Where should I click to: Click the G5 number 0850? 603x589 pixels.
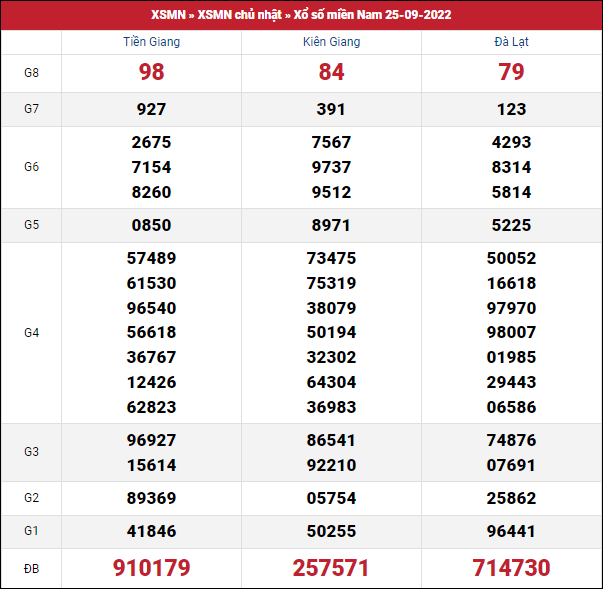tap(151, 225)
